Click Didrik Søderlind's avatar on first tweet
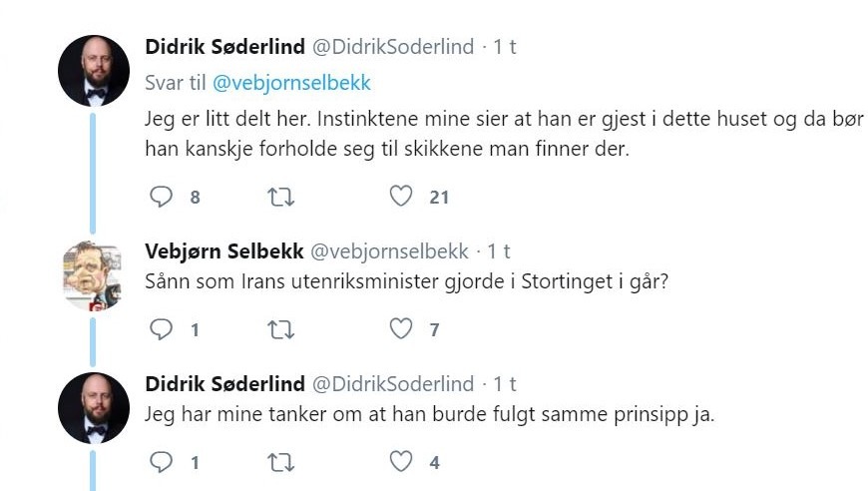This screenshot has height=491, width=868. pyautogui.click(x=95, y=71)
